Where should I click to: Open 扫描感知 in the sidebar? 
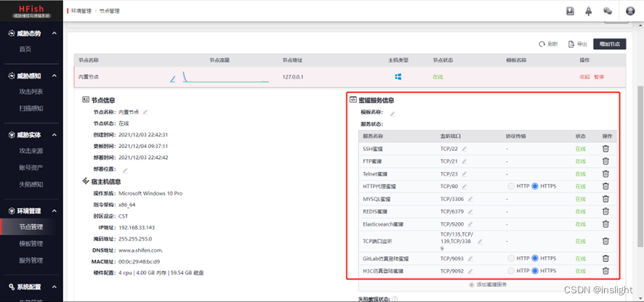[31, 108]
